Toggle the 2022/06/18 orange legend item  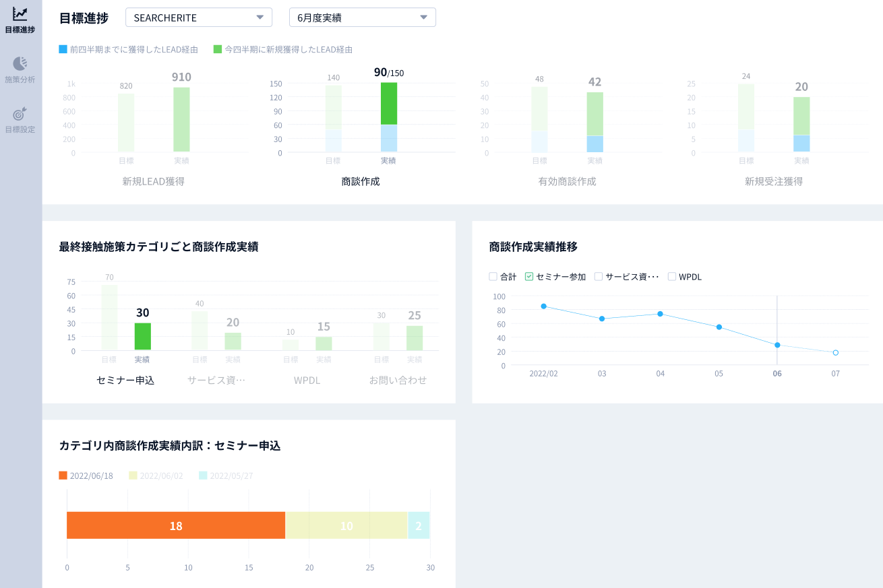86,476
